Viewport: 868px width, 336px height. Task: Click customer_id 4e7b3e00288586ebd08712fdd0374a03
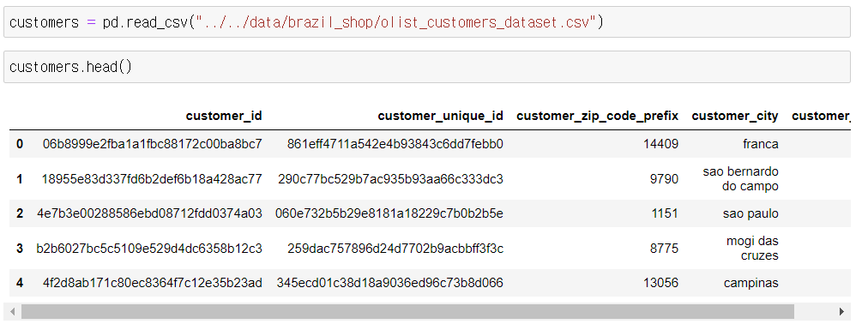click(x=149, y=213)
